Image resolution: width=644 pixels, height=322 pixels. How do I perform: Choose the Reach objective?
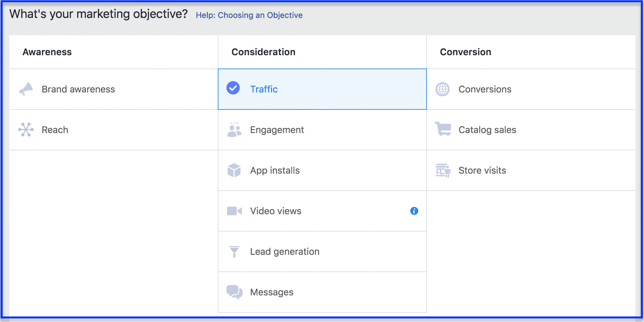click(x=114, y=130)
